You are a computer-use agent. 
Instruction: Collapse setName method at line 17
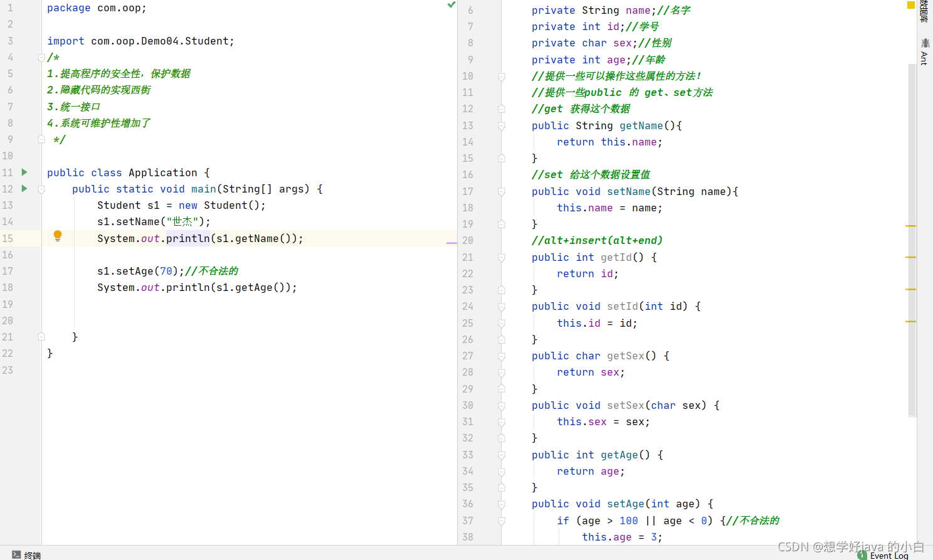502,192
